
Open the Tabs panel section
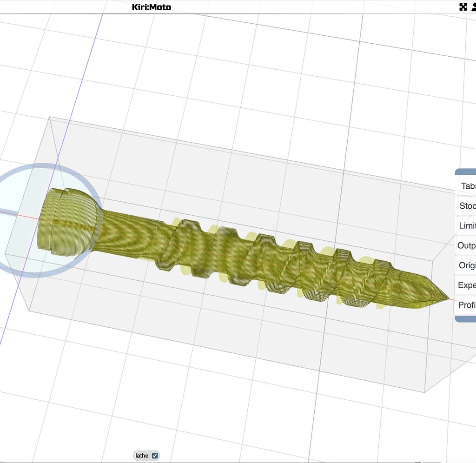coord(466,185)
